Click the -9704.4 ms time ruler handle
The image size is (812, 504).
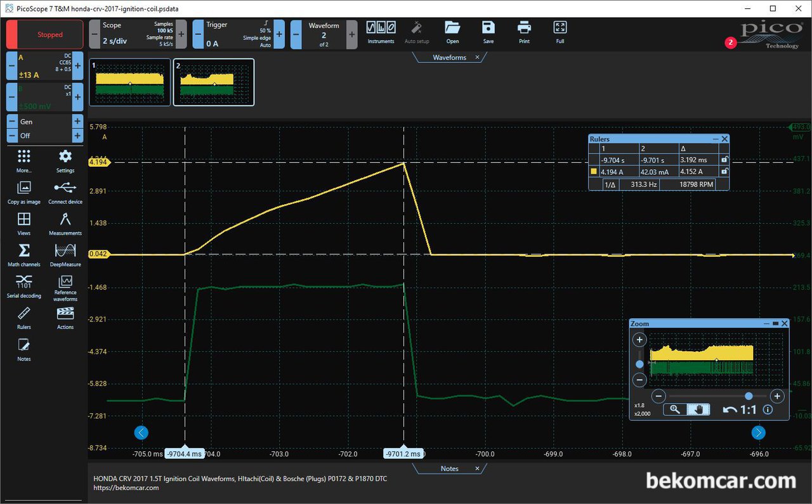coord(184,453)
